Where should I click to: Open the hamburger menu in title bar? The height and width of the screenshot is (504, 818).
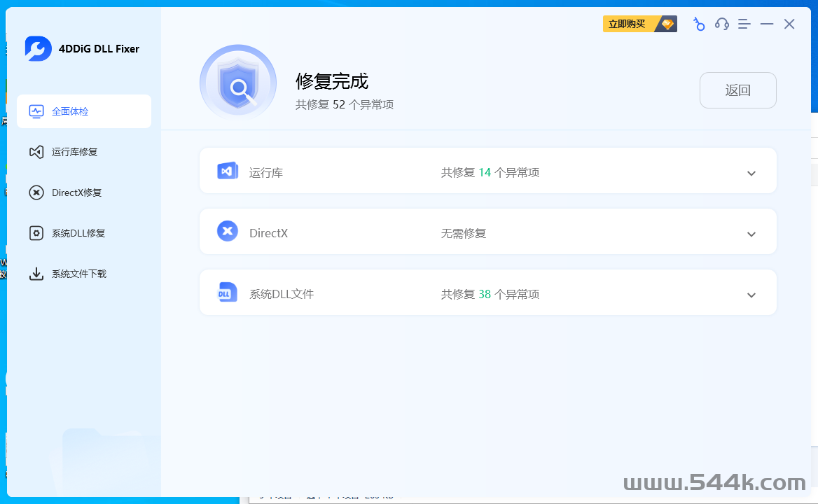tap(744, 24)
